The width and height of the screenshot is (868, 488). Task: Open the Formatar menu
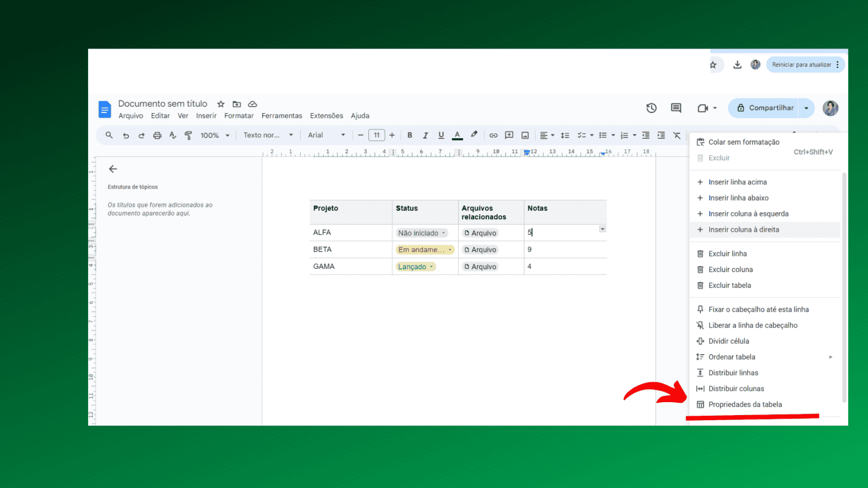pyautogui.click(x=238, y=115)
